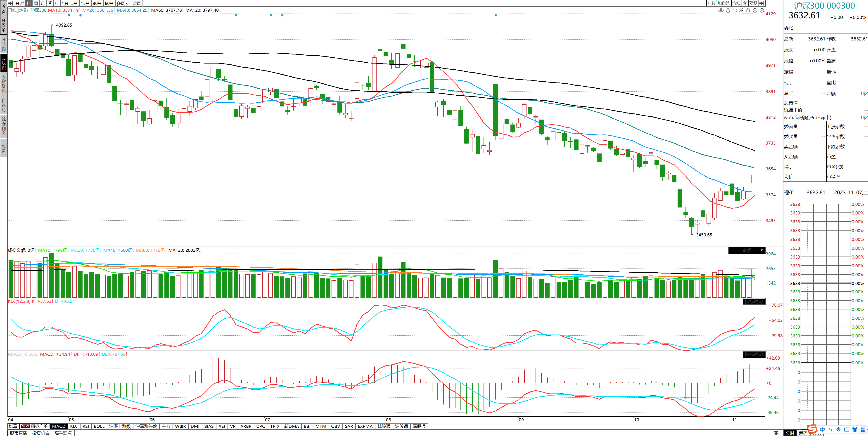Viewport: 868px width, 436px height.
Task: Expand left panel with top-left arrow
Action: click(x=11, y=3)
